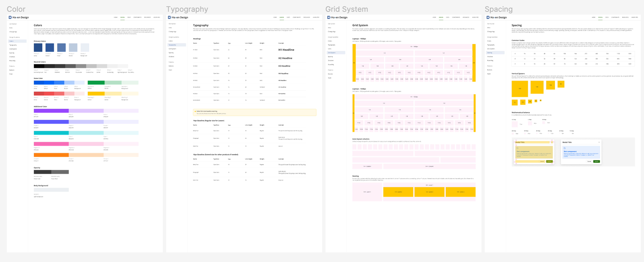Click the Haven Design logo in Grid System frame

coord(337,18)
